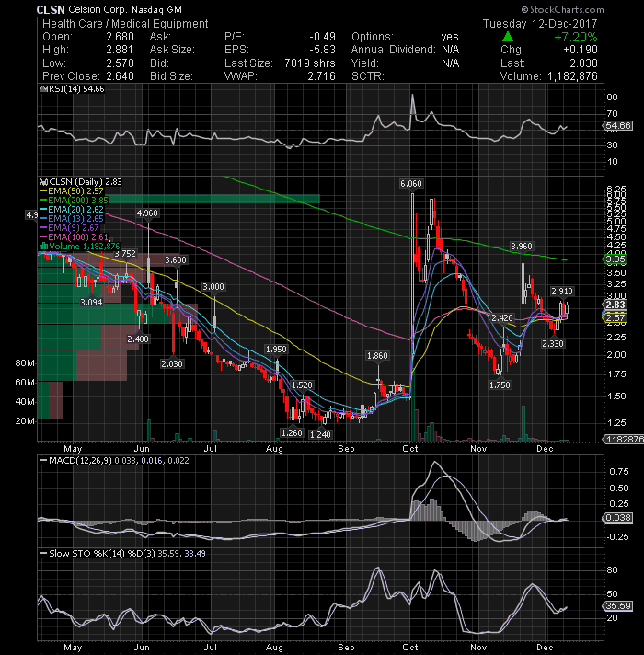Click the VWAP value 2.716
The width and height of the screenshot is (644, 655).
click(321, 76)
